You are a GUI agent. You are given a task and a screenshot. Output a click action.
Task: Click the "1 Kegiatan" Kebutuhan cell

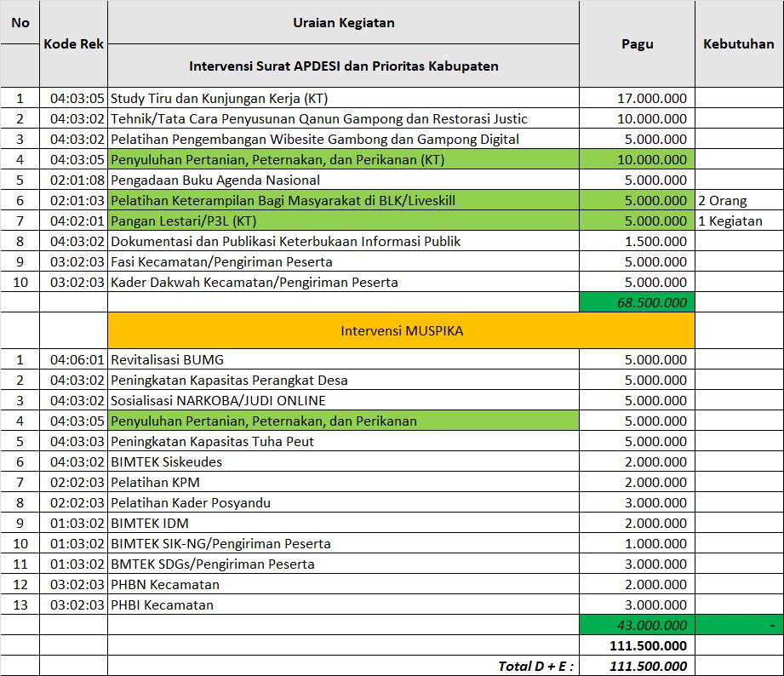pos(738,221)
